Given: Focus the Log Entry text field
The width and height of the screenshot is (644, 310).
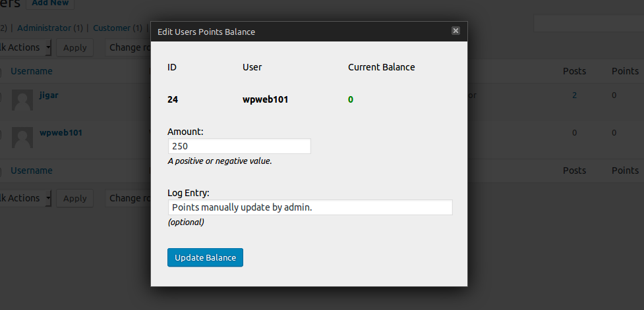Looking at the screenshot, I should 310,207.
